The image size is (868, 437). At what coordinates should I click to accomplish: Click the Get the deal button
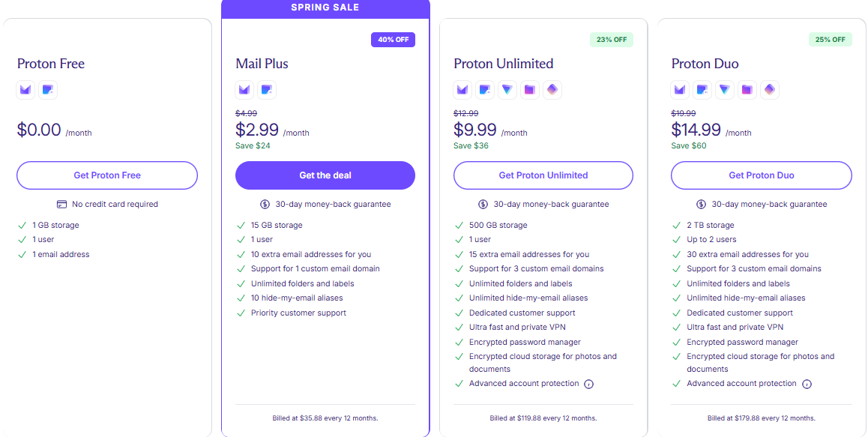[x=325, y=175]
